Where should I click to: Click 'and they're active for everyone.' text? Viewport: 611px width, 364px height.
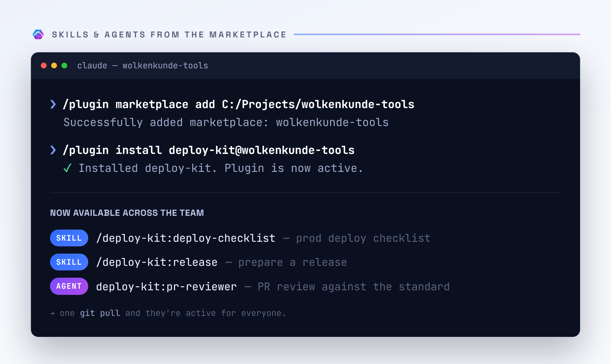pyautogui.click(x=206, y=313)
